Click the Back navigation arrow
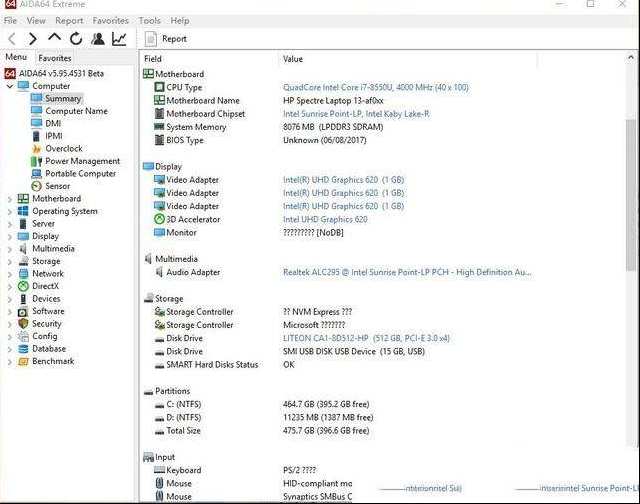Image resolution: width=640 pixels, height=504 pixels. coord(12,39)
